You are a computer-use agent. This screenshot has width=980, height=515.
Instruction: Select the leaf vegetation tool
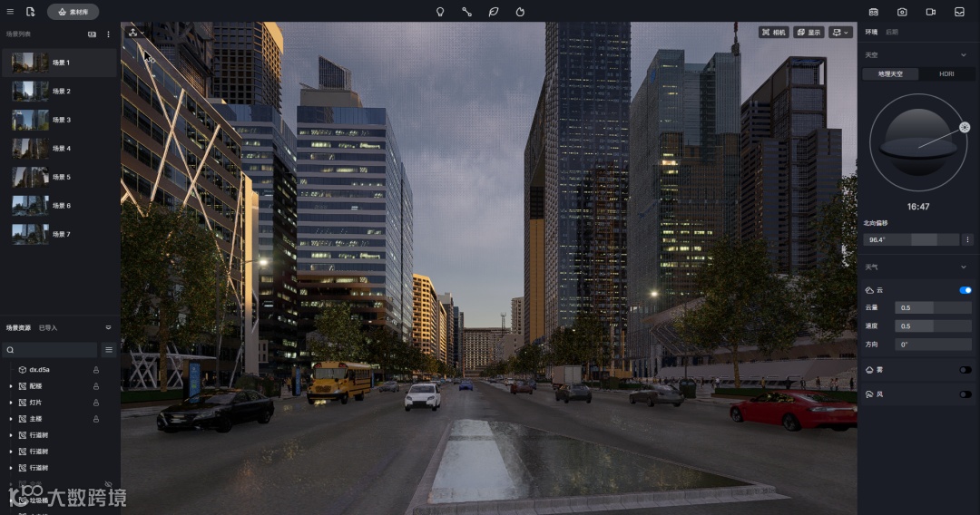(x=493, y=12)
